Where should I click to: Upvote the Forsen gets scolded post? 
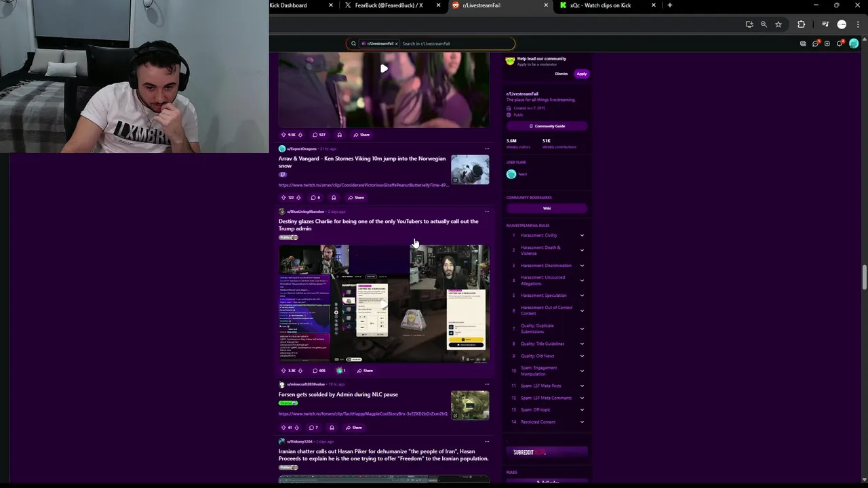coord(283,427)
